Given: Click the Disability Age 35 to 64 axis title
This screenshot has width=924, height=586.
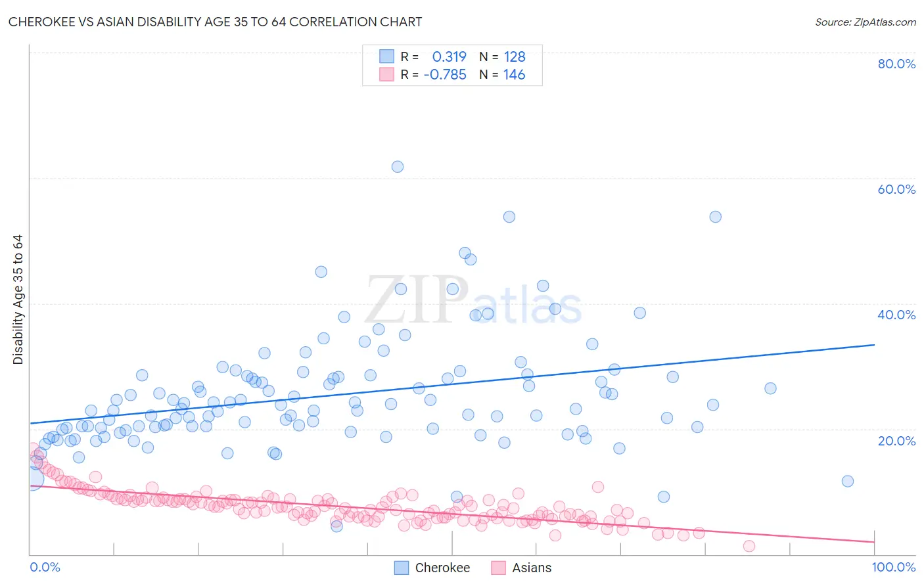Looking at the screenshot, I should tap(18, 300).
